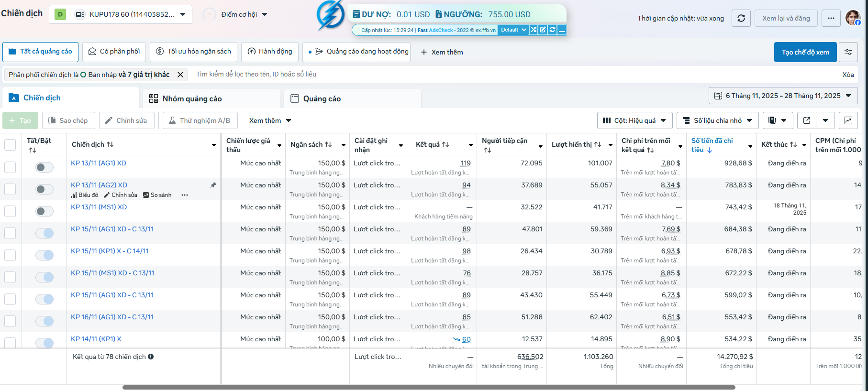Tick the select-all checkbox in the header
The height and width of the screenshot is (391, 868).
(10, 145)
